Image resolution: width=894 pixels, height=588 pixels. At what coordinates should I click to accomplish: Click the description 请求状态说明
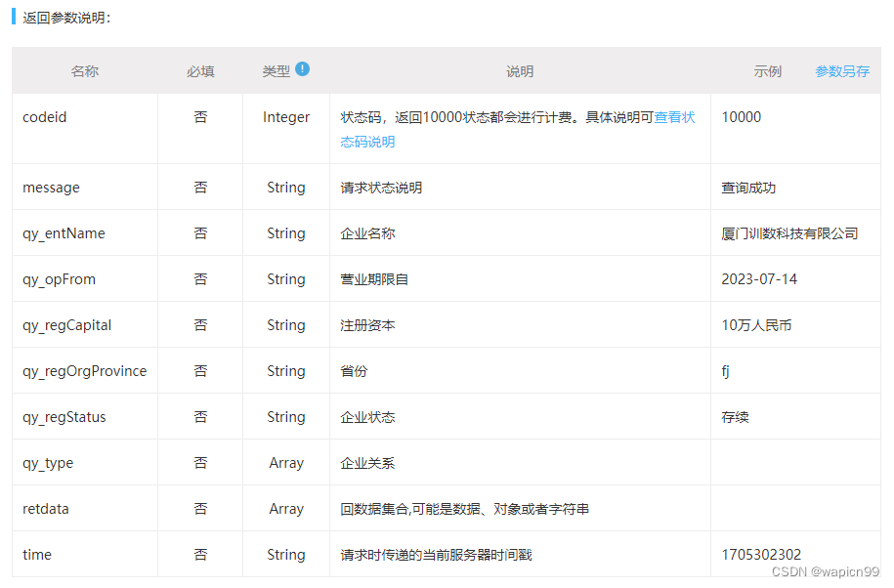[381, 188]
